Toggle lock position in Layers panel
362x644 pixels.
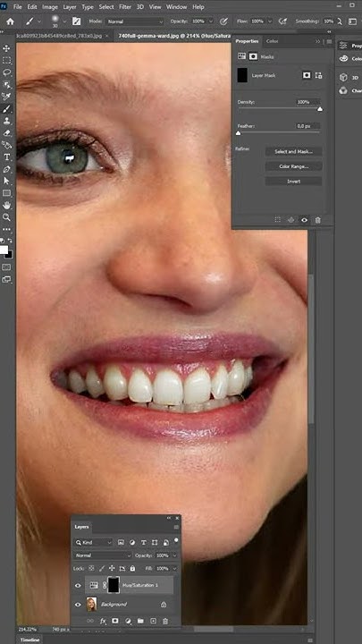click(x=112, y=569)
